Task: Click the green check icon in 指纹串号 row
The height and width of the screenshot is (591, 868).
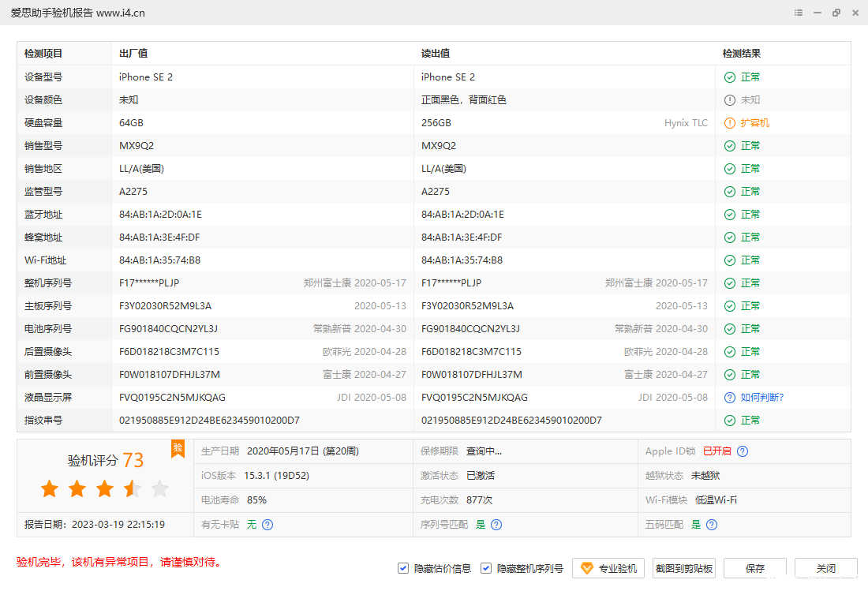Action: coord(730,421)
